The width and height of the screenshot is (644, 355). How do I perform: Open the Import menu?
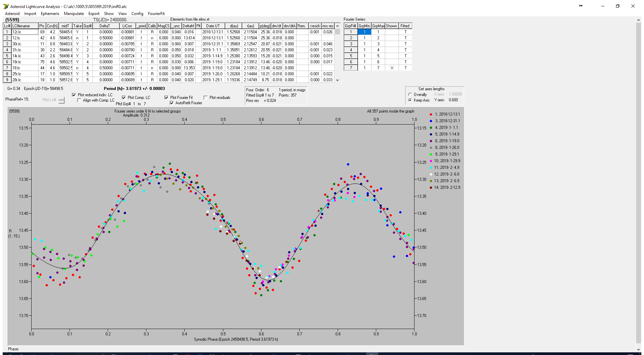(30, 14)
